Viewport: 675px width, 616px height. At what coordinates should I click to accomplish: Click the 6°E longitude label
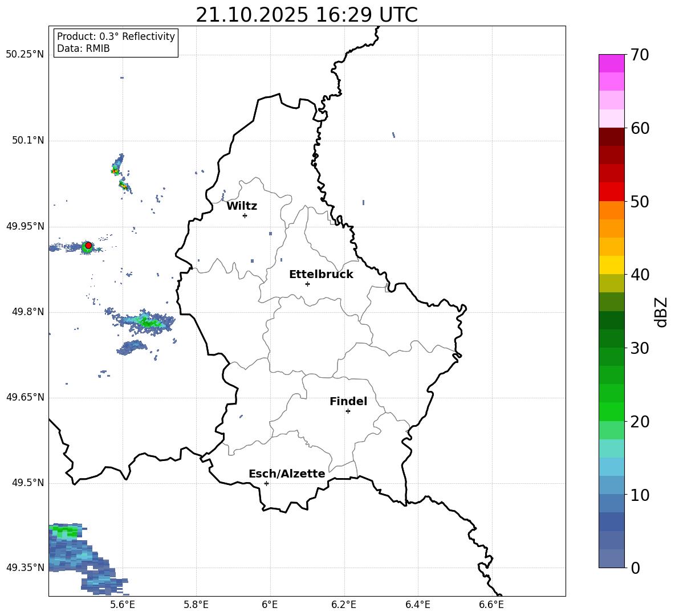270,605
